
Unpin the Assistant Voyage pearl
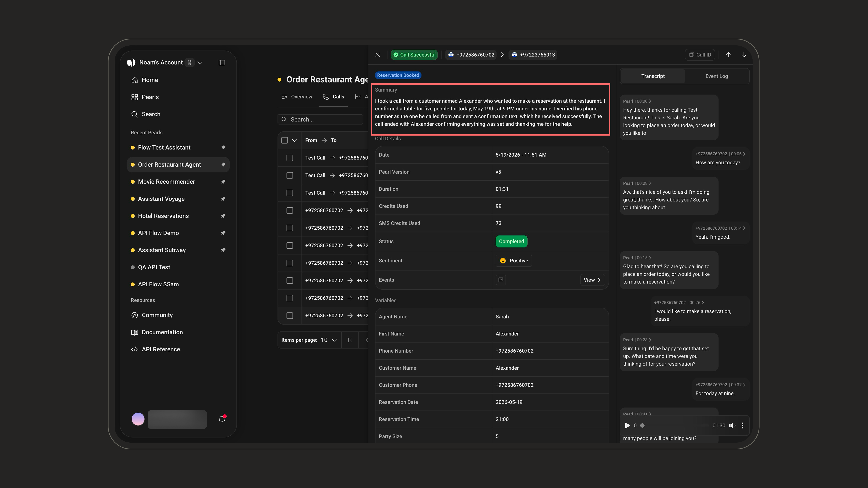point(223,199)
